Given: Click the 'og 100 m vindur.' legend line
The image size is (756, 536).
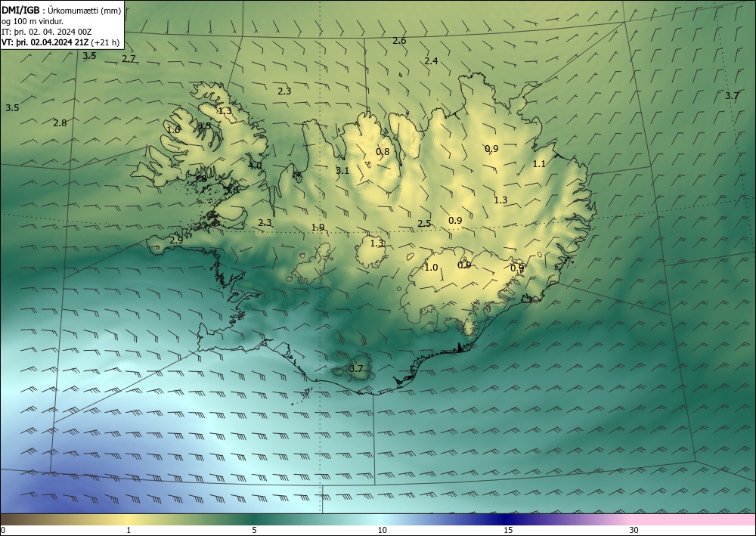Looking at the screenshot, I should (x=33, y=21).
